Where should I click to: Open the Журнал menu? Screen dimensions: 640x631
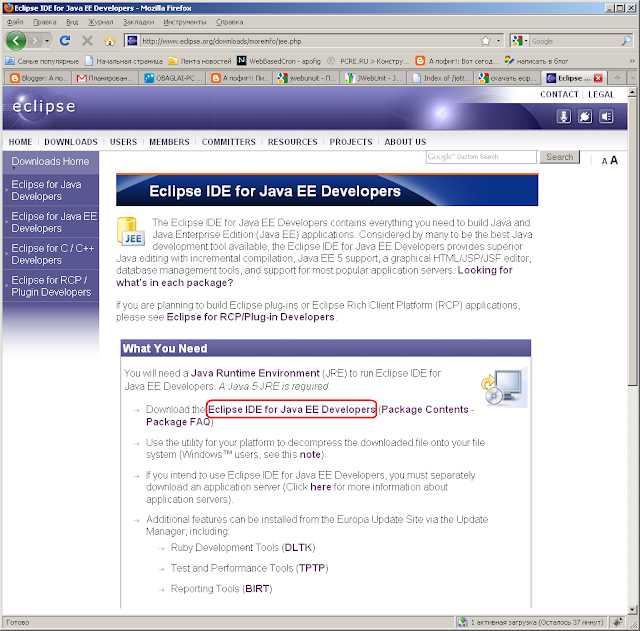coord(100,22)
